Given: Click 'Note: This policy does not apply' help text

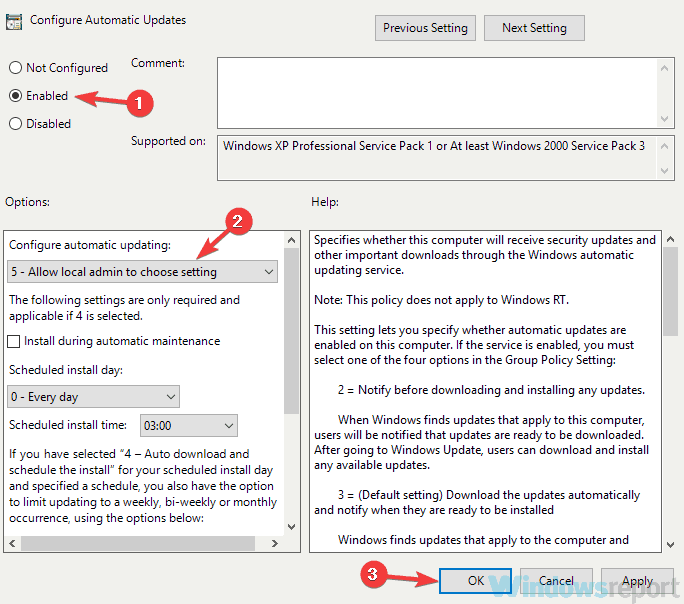Looking at the screenshot, I should tap(441, 300).
